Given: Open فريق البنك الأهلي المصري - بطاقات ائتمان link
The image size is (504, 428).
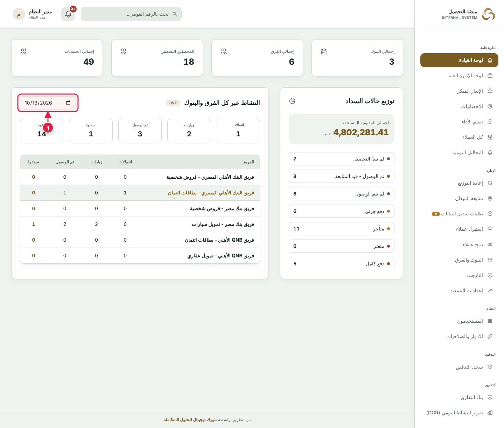Looking at the screenshot, I should pyautogui.click(x=211, y=193).
